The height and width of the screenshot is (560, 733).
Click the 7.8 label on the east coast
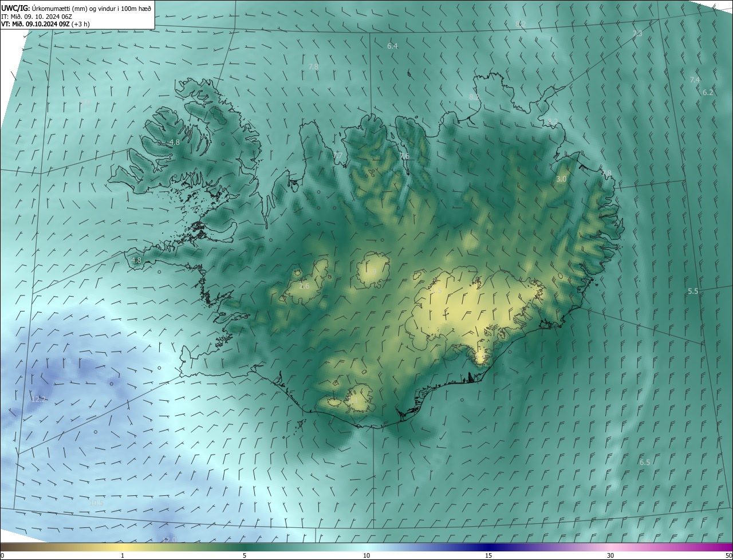point(606,173)
